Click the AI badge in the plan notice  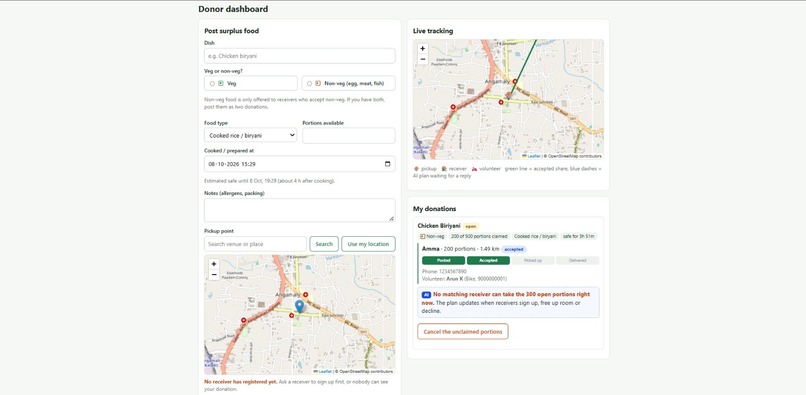426,295
